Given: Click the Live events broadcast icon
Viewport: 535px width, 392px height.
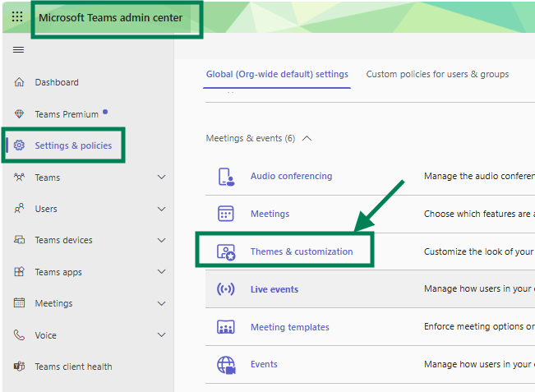Looking at the screenshot, I should (x=225, y=289).
